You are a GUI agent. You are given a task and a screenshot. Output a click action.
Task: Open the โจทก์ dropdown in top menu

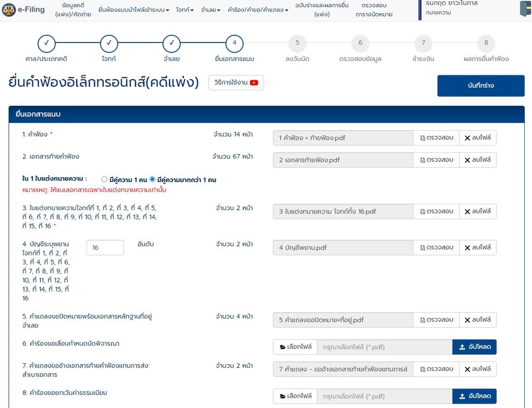(x=185, y=10)
